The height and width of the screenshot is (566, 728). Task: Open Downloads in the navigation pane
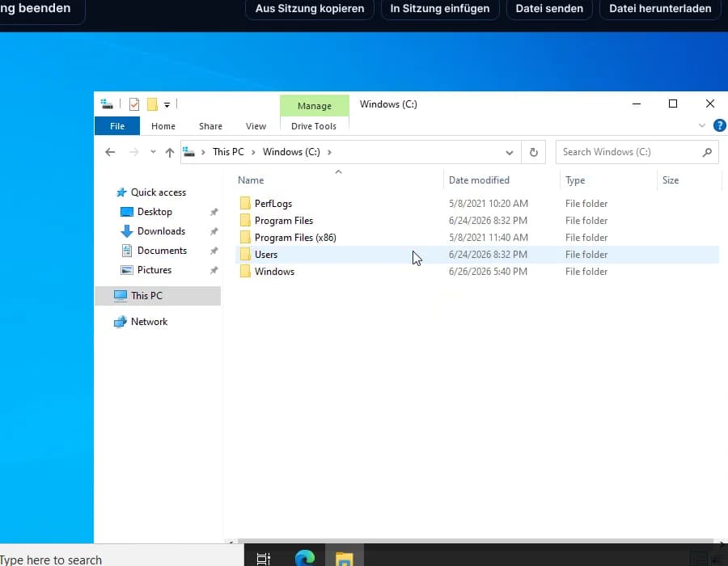point(161,231)
